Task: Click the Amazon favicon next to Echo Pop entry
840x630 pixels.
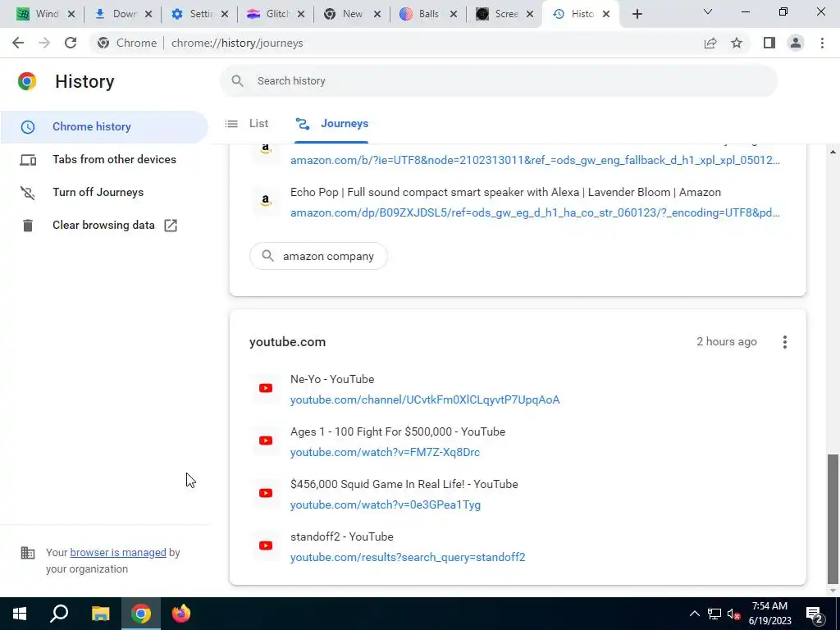Action: (x=266, y=201)
